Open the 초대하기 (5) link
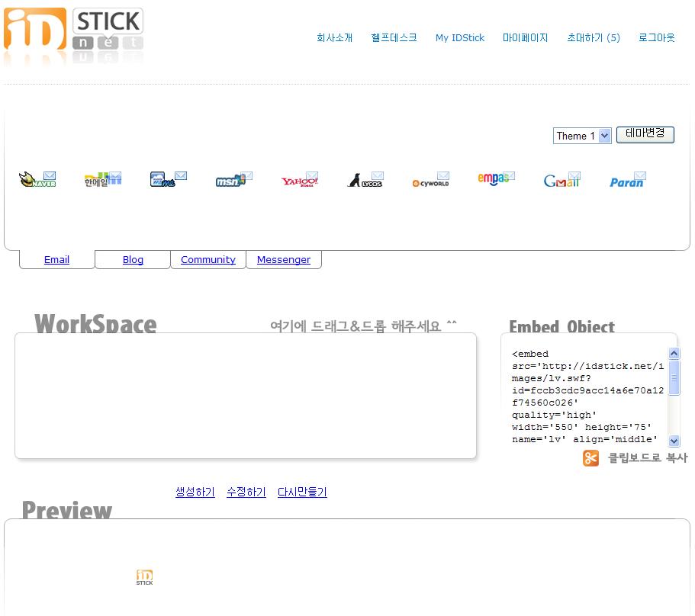 point(594,37)
